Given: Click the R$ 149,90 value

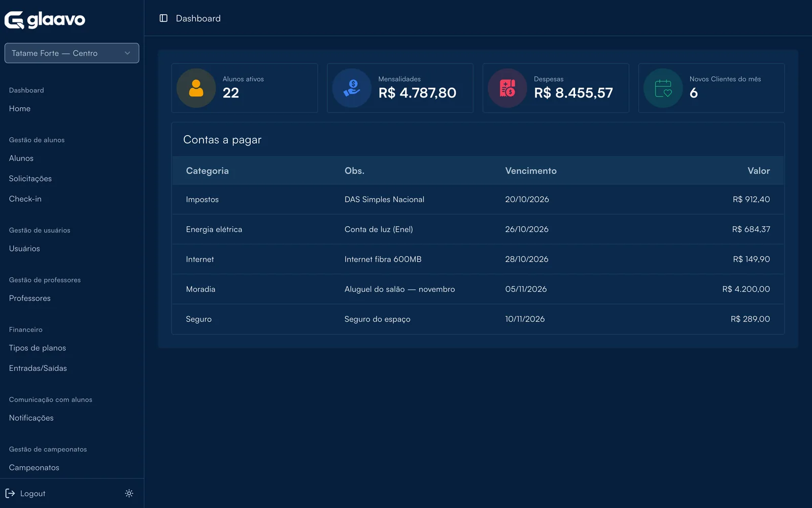Looking at the screenshot, I should (x=752, y=260).
